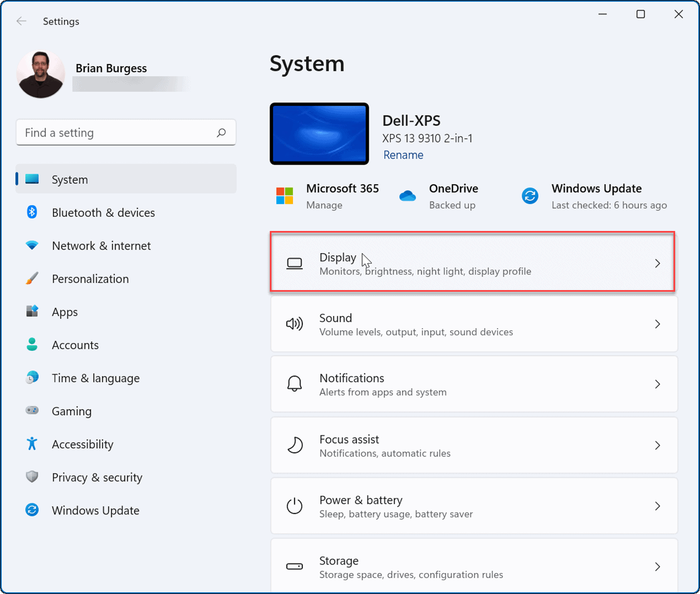Click the Bluetooth & devices sidebar icon

(x=32, y=212)
